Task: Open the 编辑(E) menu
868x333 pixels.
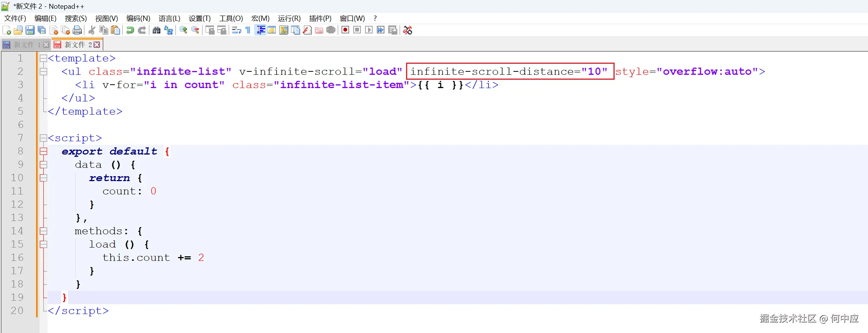Action: point(46,19)
